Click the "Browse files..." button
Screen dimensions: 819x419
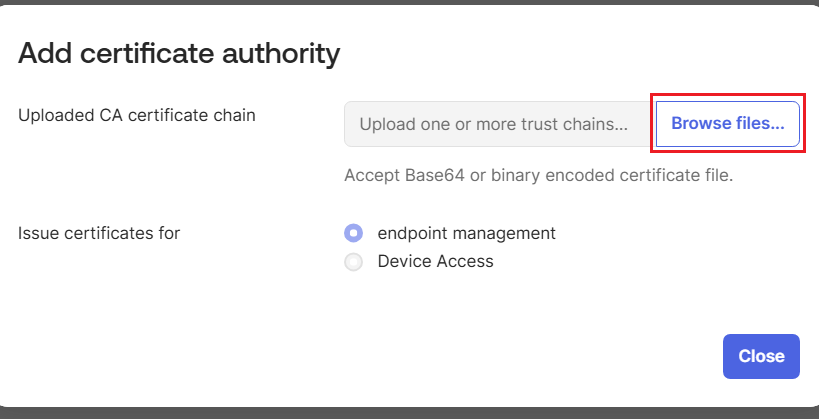727,124
